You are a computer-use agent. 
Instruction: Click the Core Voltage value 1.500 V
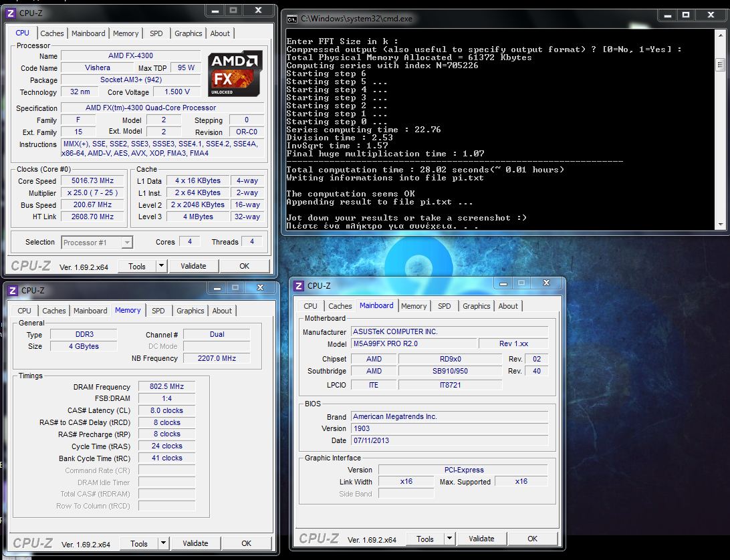177,92
